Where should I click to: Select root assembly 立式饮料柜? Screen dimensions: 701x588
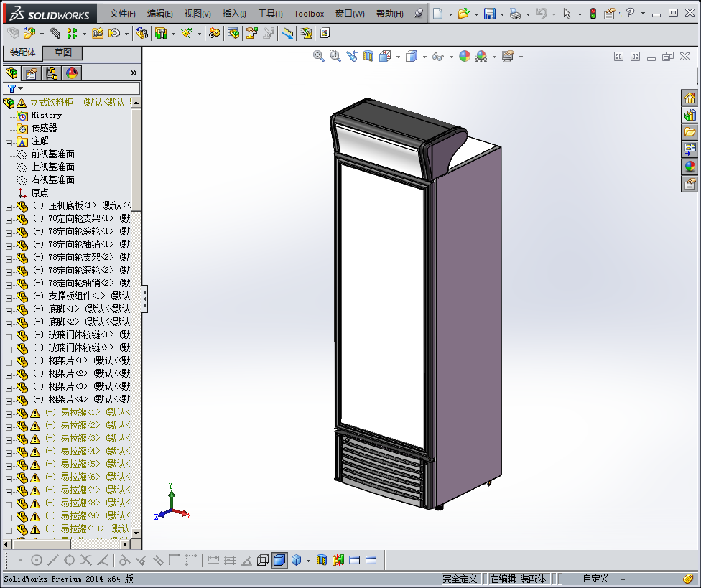pyautogui.click(x=51, y=103)
